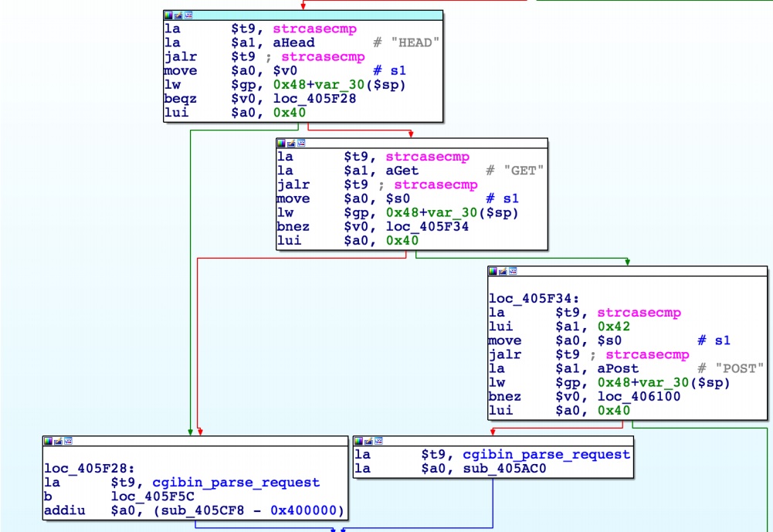Jump to the loc_405F5C branch target
This screenshot has width=773, height=532.
[153, 496]
